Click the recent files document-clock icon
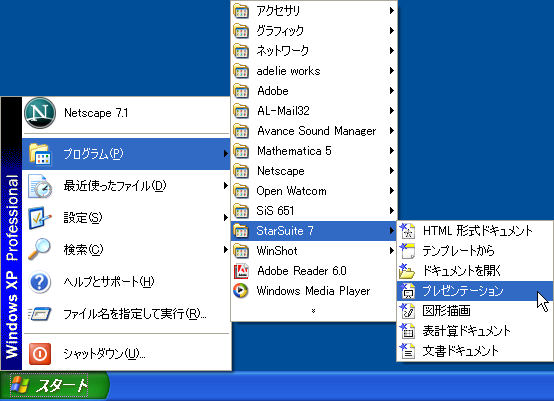Image resolution: width=554 pixels, height=401 pixels. click(x=40, y=186)
